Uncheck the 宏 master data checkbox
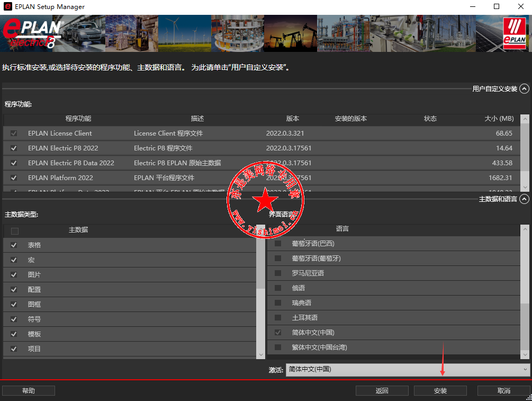Image resolution: width=532 pixels, height=401 pixels. (14, 260)
